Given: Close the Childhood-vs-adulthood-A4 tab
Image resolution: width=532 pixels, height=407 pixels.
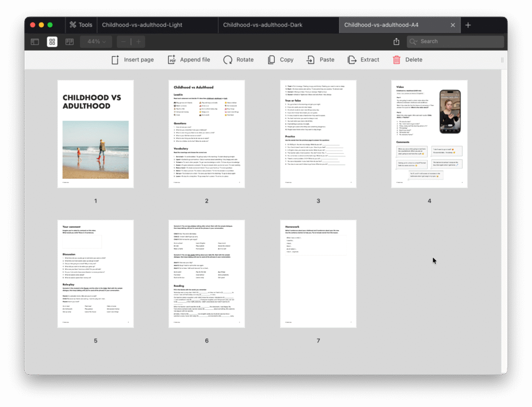Looking at the screenshot, I should coord(453,25).
